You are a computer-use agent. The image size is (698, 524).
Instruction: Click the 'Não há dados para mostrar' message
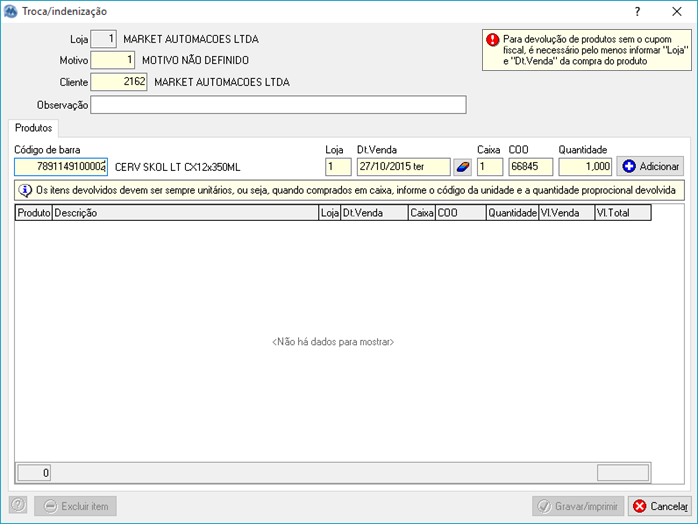(333, 341)
